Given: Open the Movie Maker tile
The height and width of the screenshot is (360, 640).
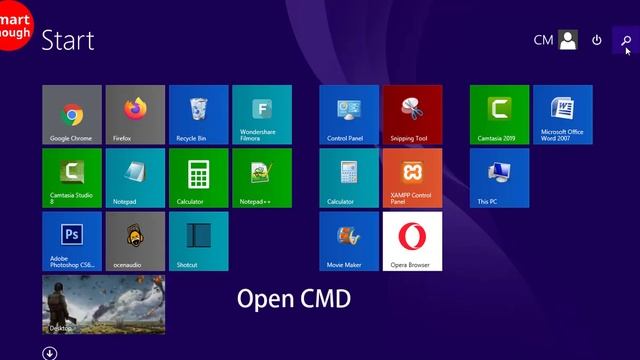Looking at the screenshot, I should point(349,241).
